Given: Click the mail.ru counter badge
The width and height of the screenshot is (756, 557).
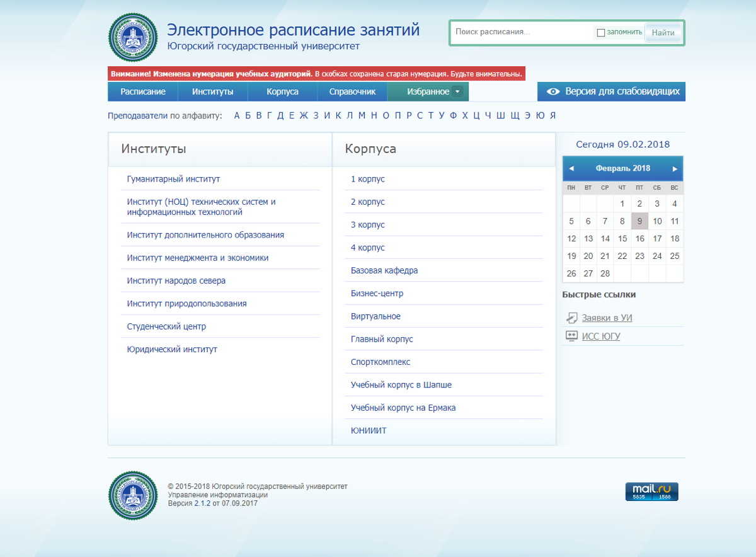Looking at the screenshot, I should 651,491.
